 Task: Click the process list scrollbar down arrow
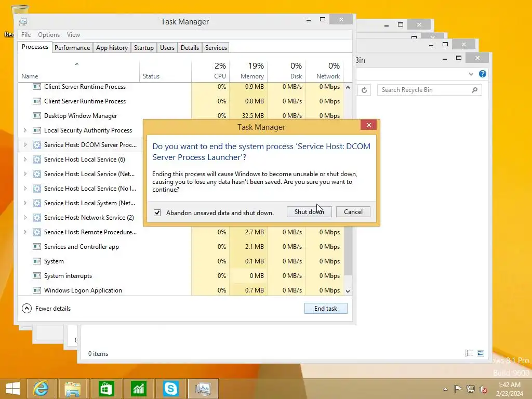[x=348, y=291]
